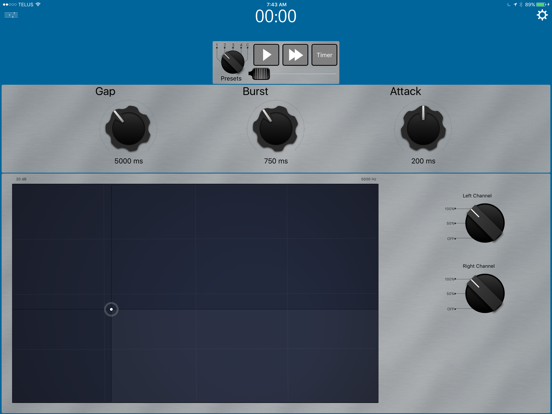
Task: Open settings via the gear icon
Action: [542, 15]
